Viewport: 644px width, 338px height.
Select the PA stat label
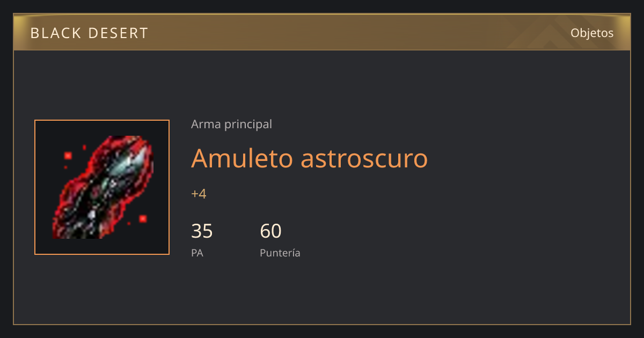click(197, 253)
